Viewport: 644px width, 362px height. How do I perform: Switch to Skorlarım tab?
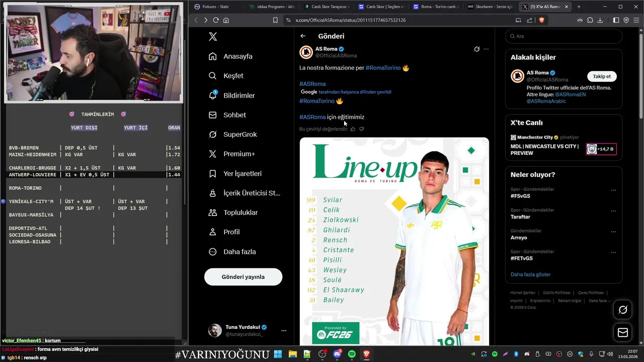[x=490, y=7]
